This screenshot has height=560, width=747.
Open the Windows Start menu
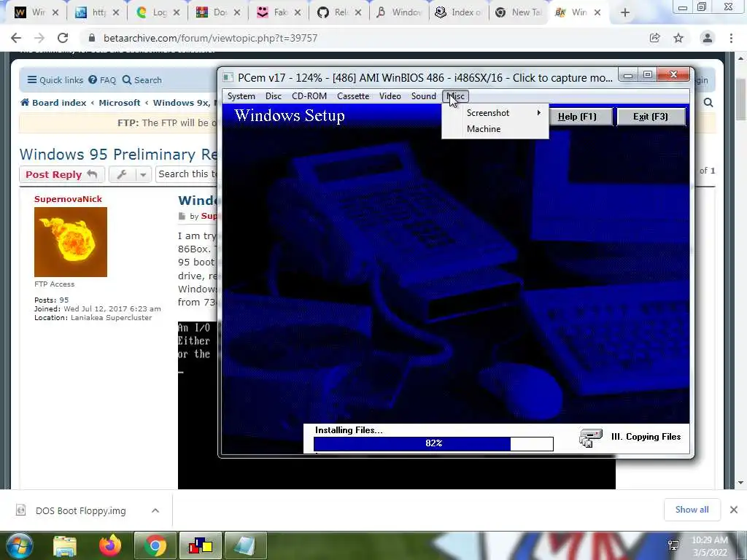click(18, 545)
